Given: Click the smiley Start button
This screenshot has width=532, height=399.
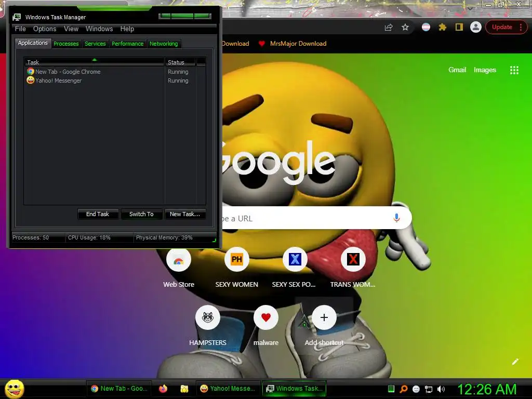Looking at the screenshot, I should click(x=14, y=389).
